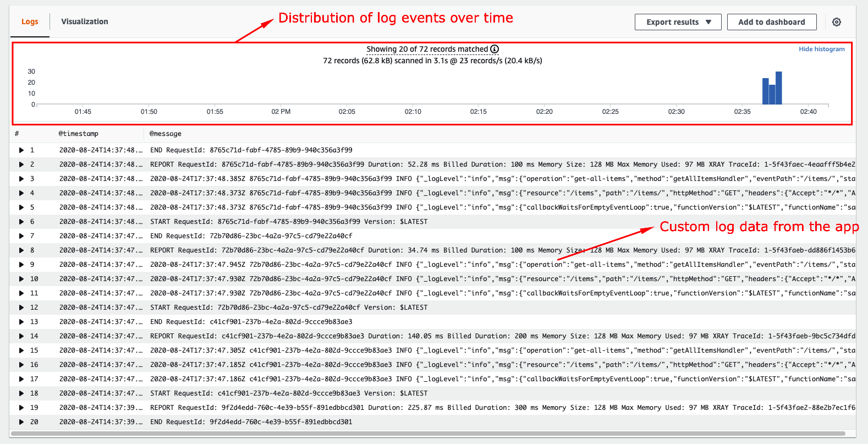This screenshot has height=444, width=868.
Task: Expand log row 12 arrow
Action: [x=21, y=308]
